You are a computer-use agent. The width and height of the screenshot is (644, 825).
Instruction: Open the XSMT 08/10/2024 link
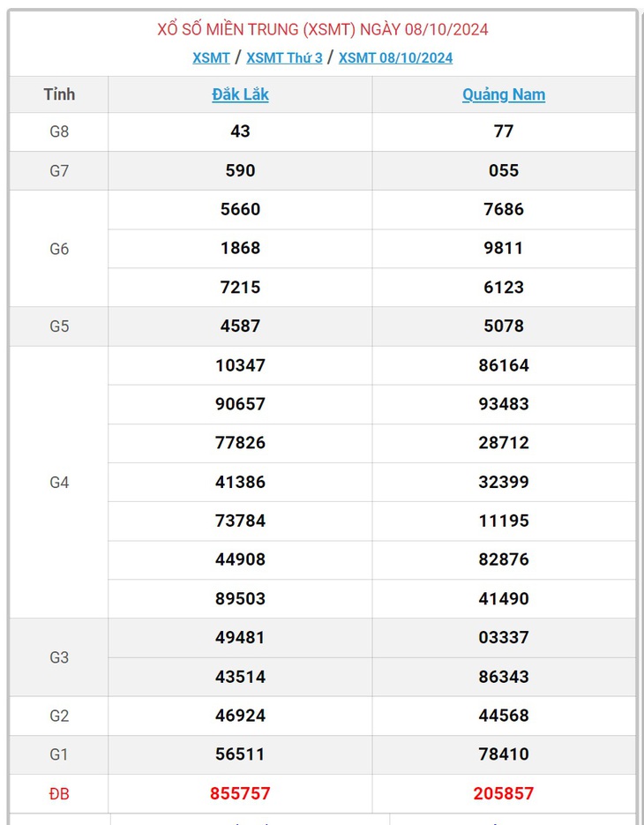pyautogui.click(x=395, y=58)
